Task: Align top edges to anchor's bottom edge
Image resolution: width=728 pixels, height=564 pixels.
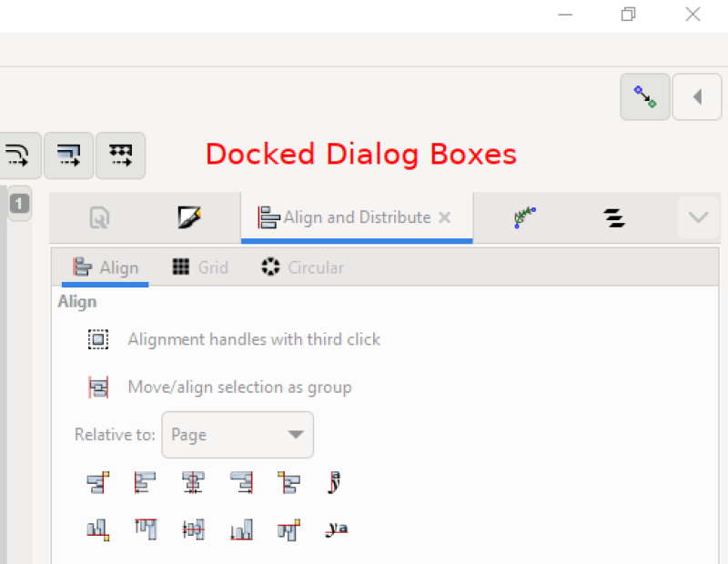Action: coord(288,529)
